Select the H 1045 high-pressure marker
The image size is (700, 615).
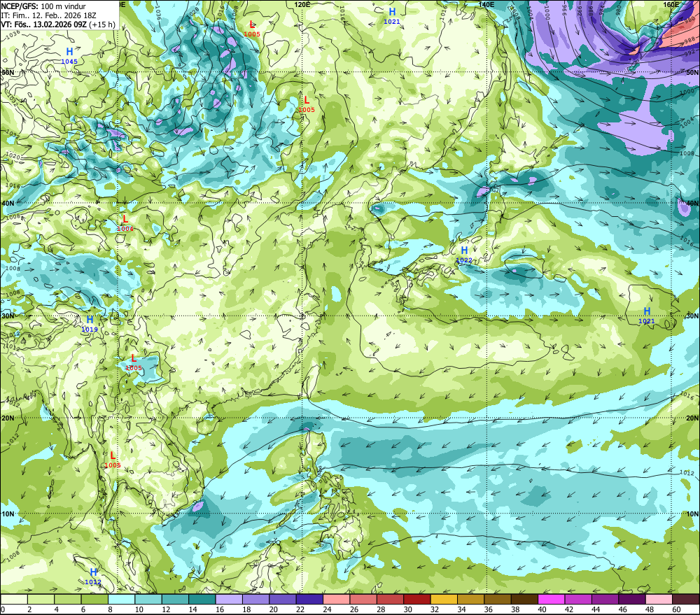[x=69, y=55]
